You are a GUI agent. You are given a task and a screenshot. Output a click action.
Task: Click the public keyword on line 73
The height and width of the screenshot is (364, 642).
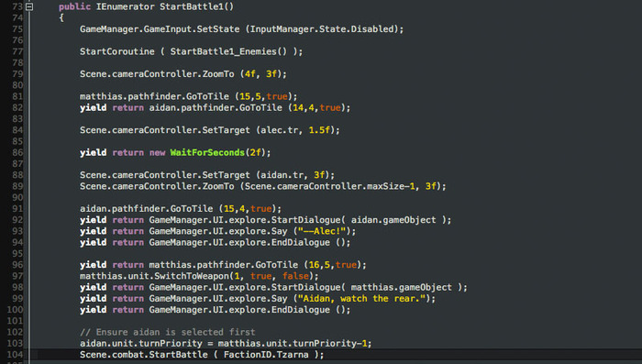coord(74,6)
